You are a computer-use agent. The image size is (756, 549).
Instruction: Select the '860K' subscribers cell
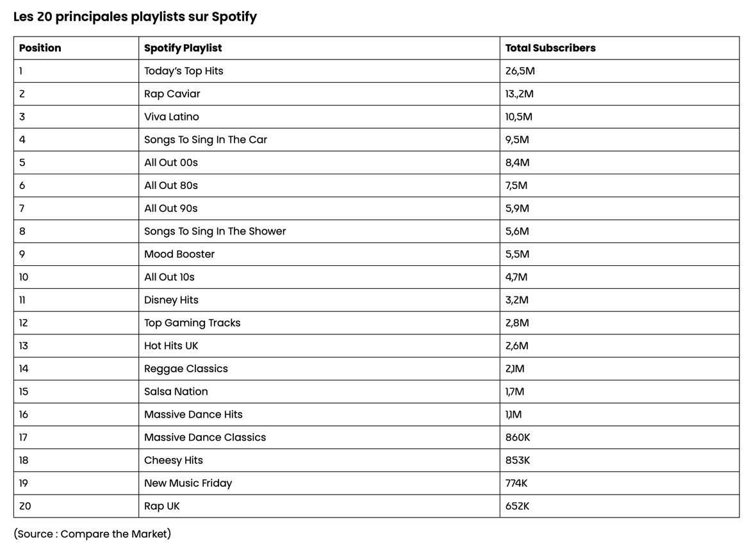point(518,438)
